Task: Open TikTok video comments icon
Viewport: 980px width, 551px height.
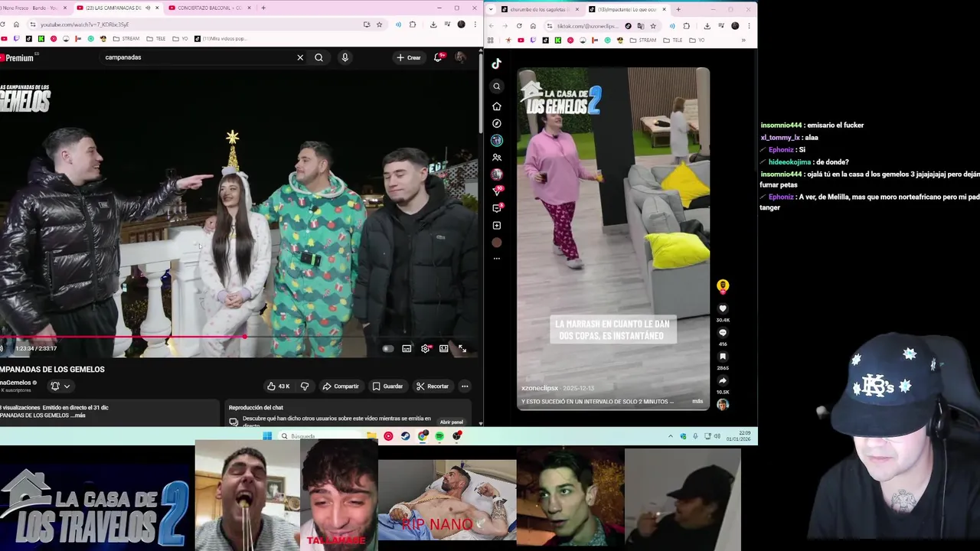Action: (722, 333)
